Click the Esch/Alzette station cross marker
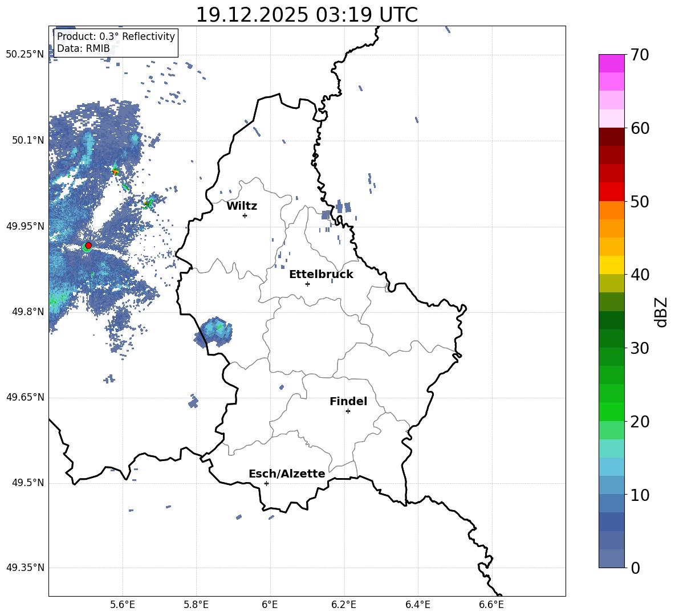This screenshot has height=616, width=675. pyautogui.click(x=266, y=483)
